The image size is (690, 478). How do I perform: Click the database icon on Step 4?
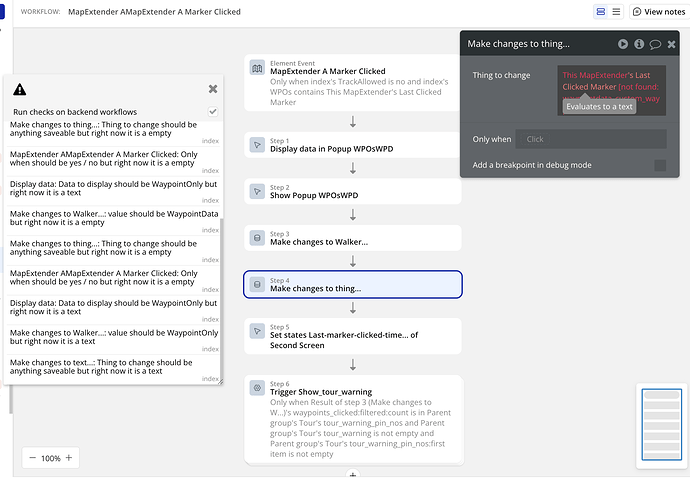pyautogui.click(x=257, y=285)
